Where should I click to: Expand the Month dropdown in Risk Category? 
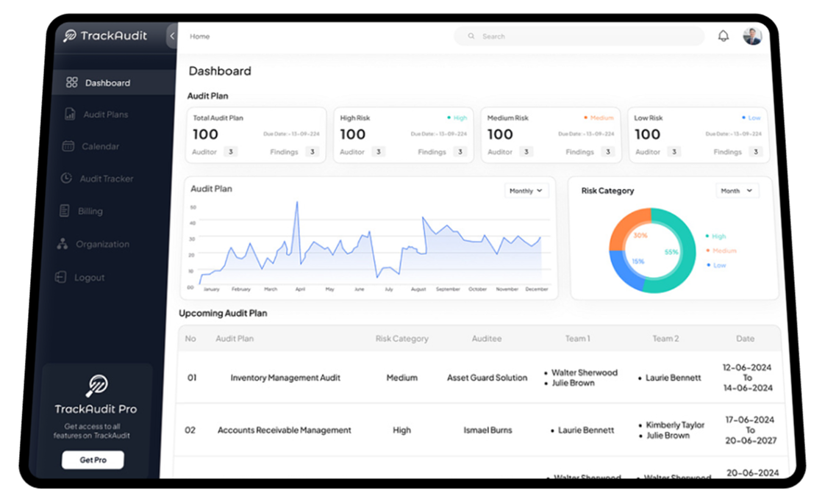coord(737,191)
